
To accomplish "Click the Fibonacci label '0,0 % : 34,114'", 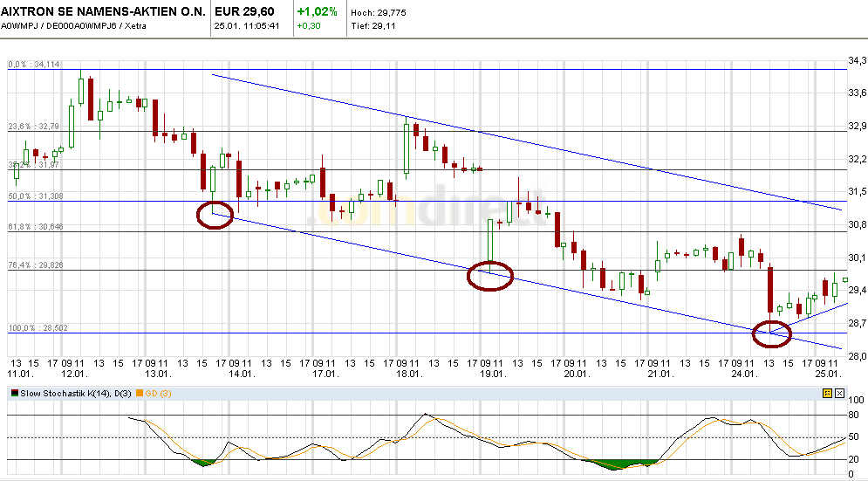I will tap(34, 65).
